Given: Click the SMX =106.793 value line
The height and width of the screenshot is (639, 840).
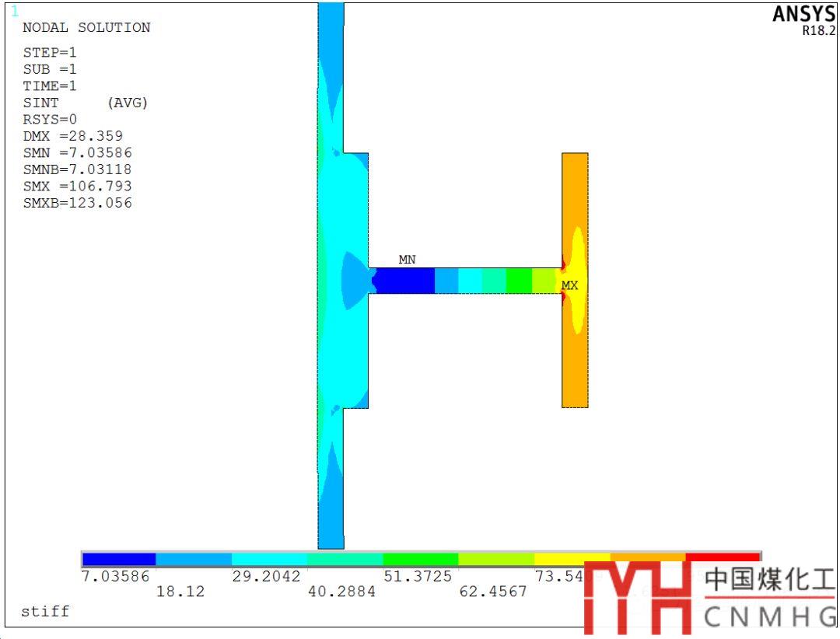Looking at the screenshot, I should pos(77,187).
